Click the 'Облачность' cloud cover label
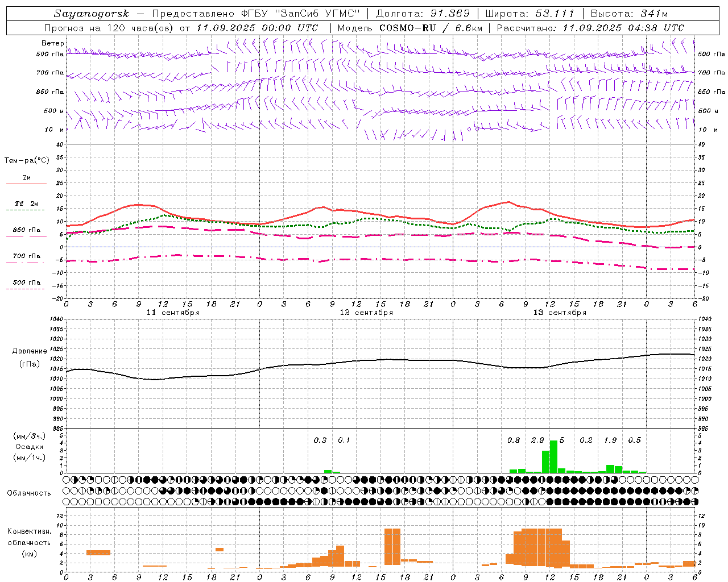Viewport: 728px width, 582px height. (x=29, y=493)
